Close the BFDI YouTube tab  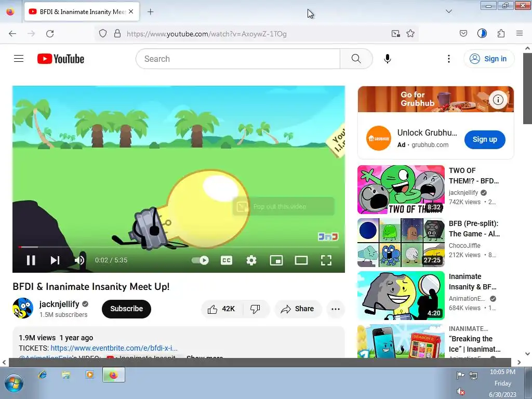click(x=131, y=11)
